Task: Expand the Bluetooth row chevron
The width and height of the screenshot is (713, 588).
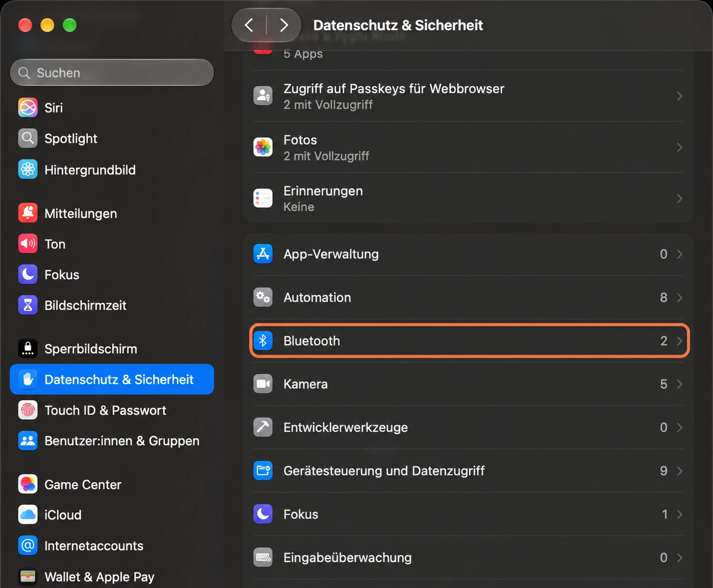Action: [679, 341]
